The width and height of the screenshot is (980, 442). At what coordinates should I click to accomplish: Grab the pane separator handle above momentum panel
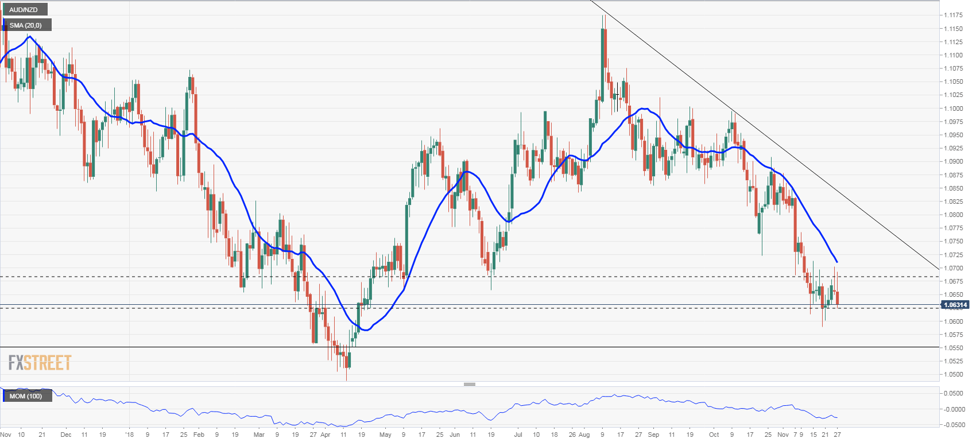point(470,384)
